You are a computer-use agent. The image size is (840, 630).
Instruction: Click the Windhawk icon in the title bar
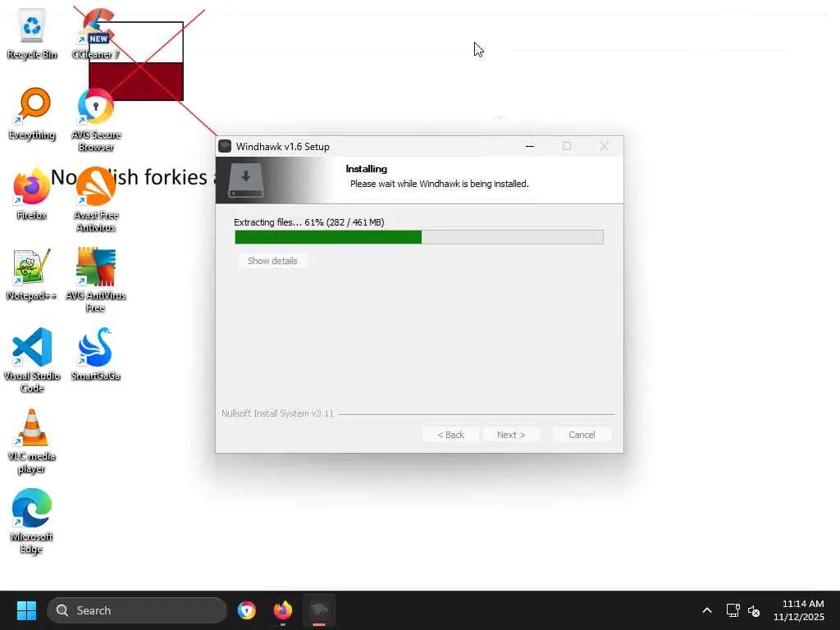point(225,146)
